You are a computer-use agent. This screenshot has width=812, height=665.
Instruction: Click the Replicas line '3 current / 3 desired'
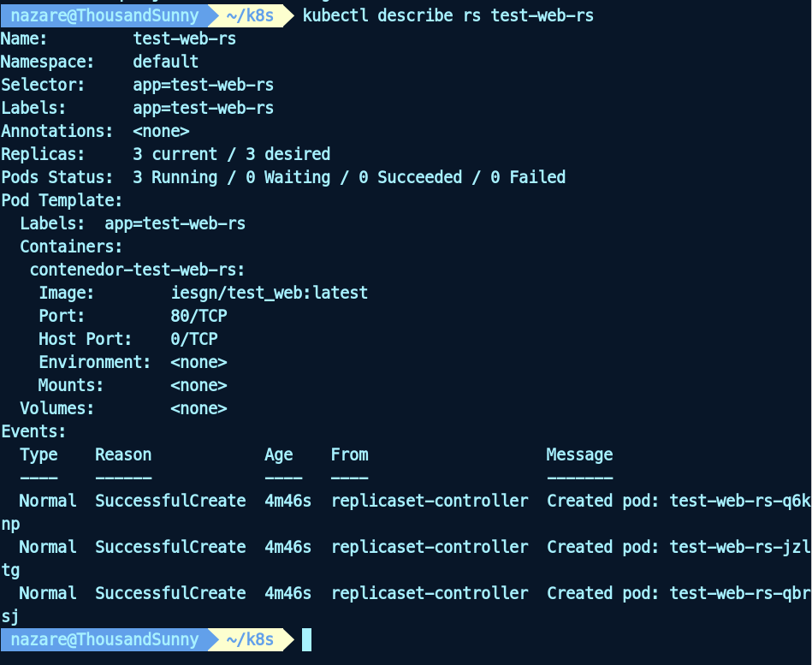click(x=231, y=154)
